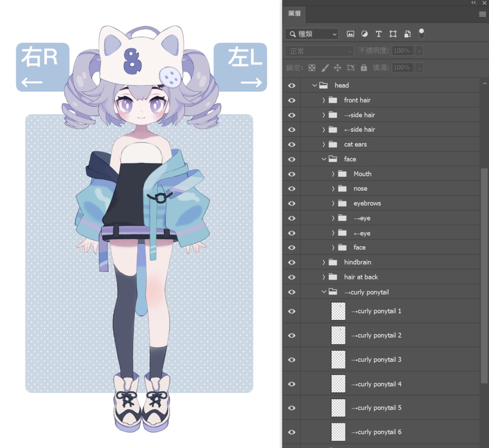Enable lock transparent pixels
Viewport: 489px width, 448px height.
click(x=311, y=67)
